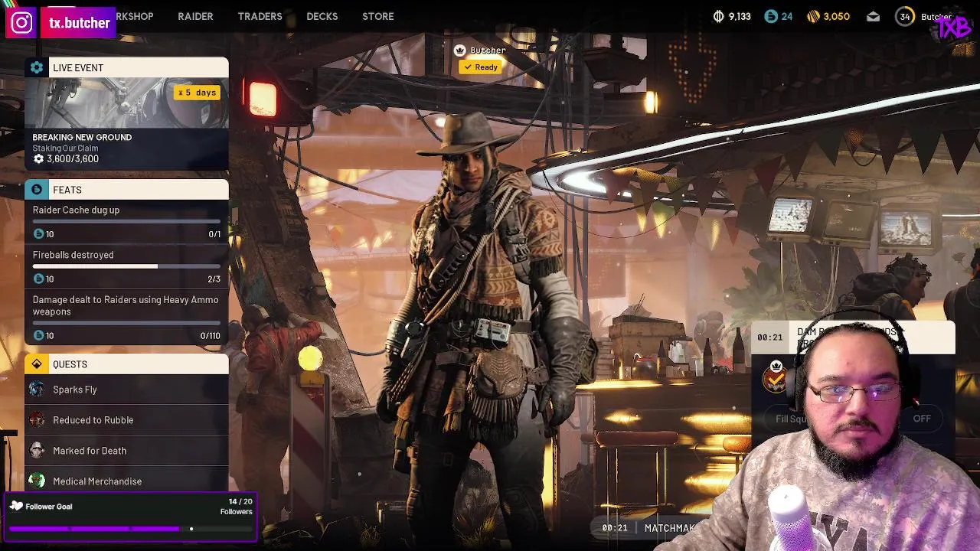Open the DECKS menu tab
The width and height of the screenshot is (980, 551).
click(x=322, y=16)
